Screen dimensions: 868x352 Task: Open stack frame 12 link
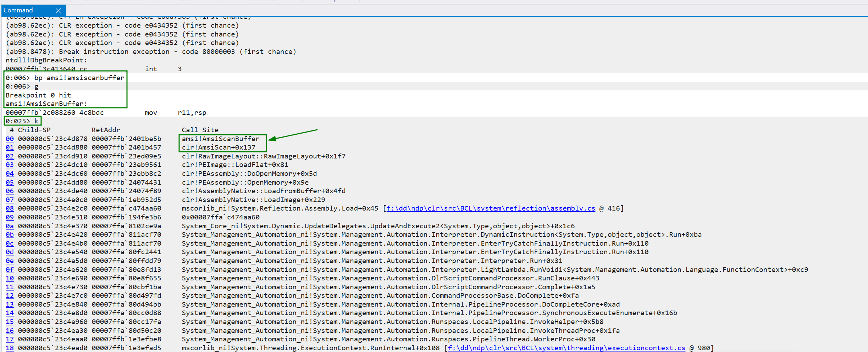tap(10, 296)
